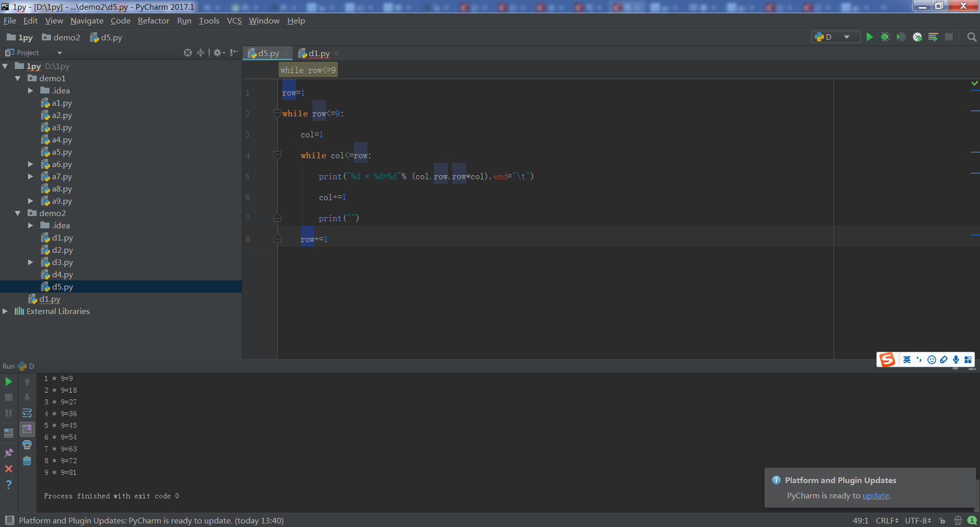Open the Navigate menu

pos(87,20)
